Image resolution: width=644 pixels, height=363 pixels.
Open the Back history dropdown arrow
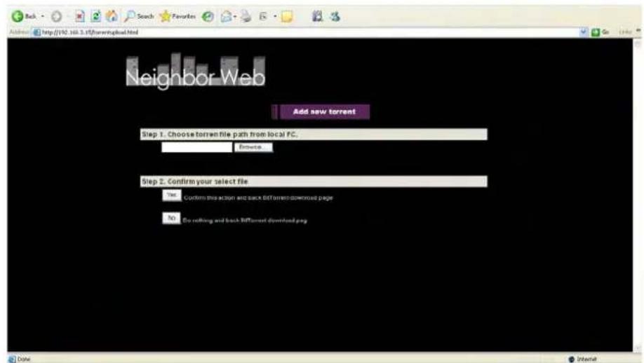(x=43, y=16)
